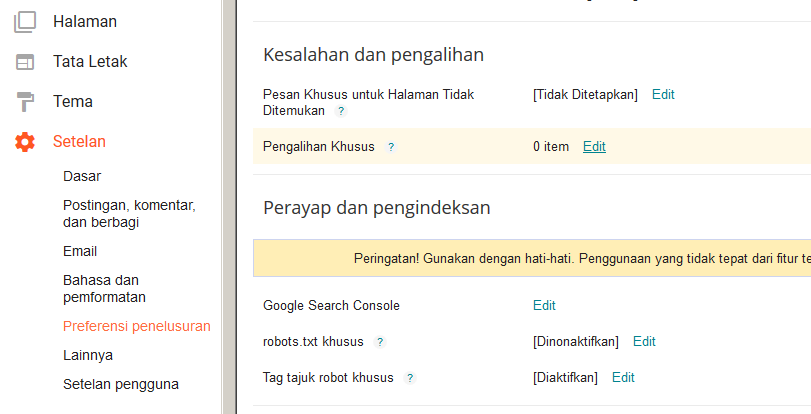This screenshot has width=811, height=414.
Task: Open the Tata Letak menu item
Action: (x=90, y=62)
